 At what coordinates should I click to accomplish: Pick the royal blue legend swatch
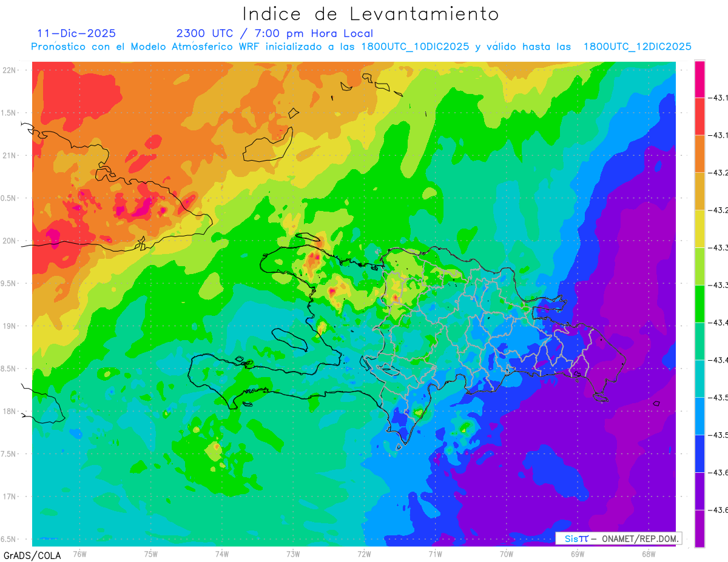699,454
